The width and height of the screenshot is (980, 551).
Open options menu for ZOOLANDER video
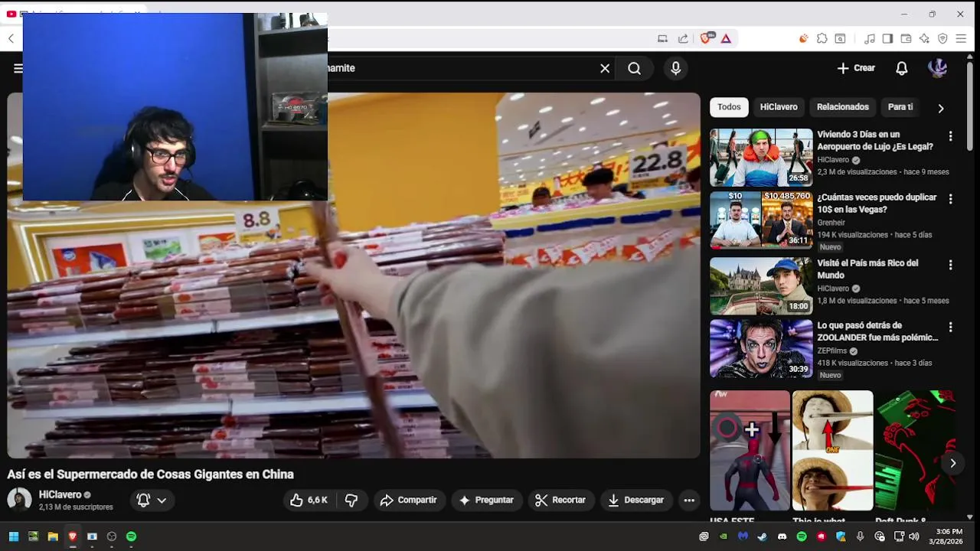click(x=950, y=327)
